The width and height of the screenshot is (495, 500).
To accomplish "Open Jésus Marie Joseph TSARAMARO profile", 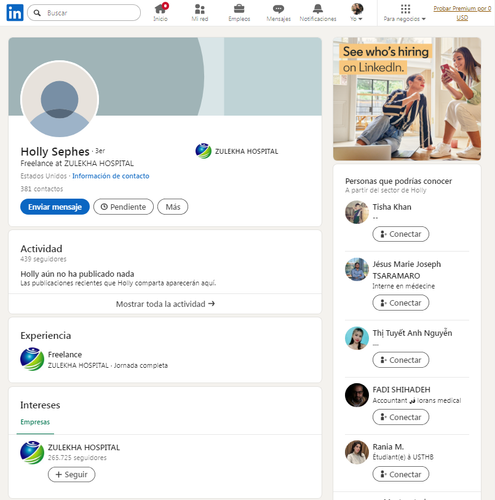I will point(407,270).
